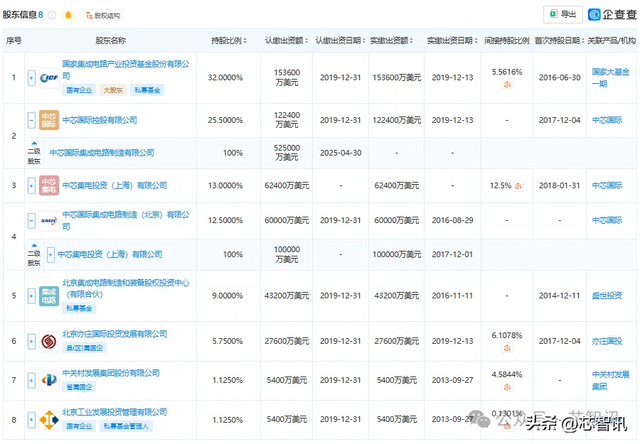640x444 pixels.
Task: Open the 股权结构 equity structure view
Action: click(103, 16)
